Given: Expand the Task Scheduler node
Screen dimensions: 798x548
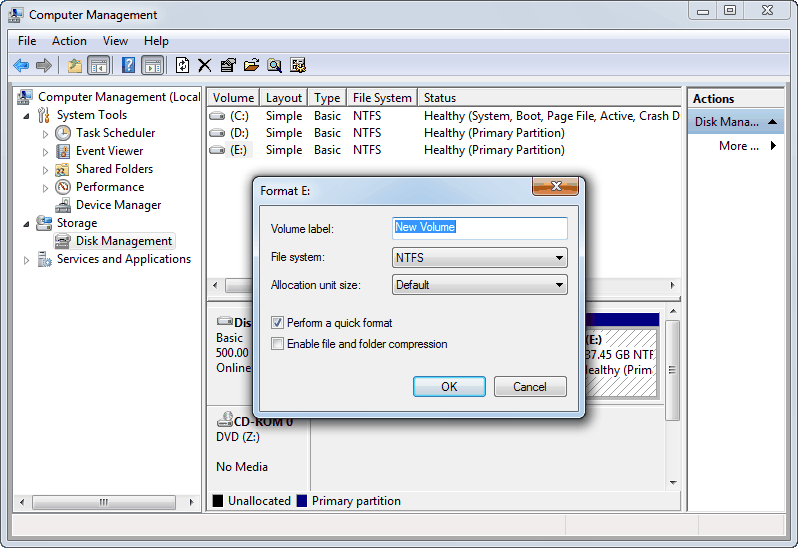Looking at the screenshot, I should coord(45,134).
